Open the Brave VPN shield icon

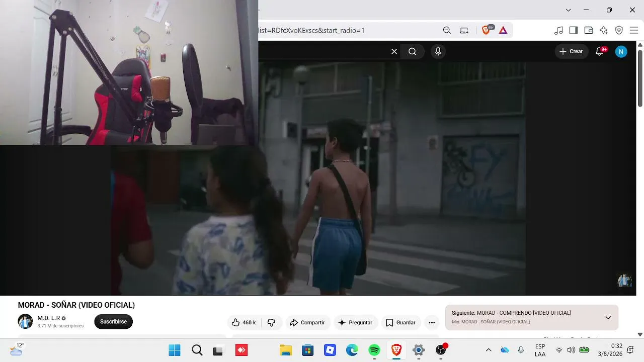619,30
